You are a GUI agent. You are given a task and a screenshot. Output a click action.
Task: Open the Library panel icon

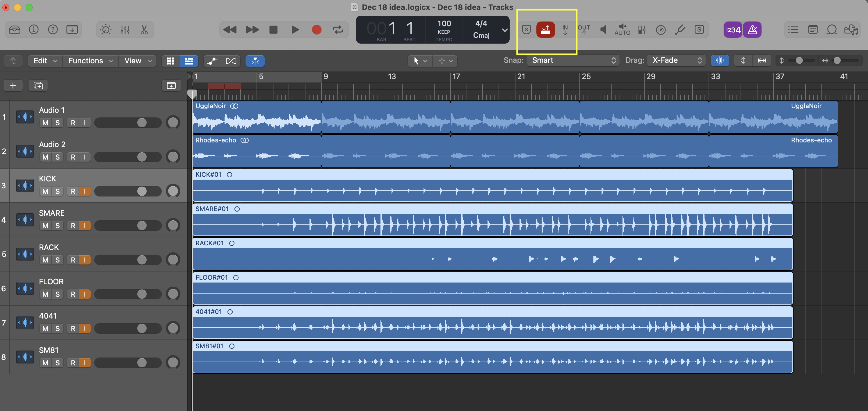coord(15,30)
